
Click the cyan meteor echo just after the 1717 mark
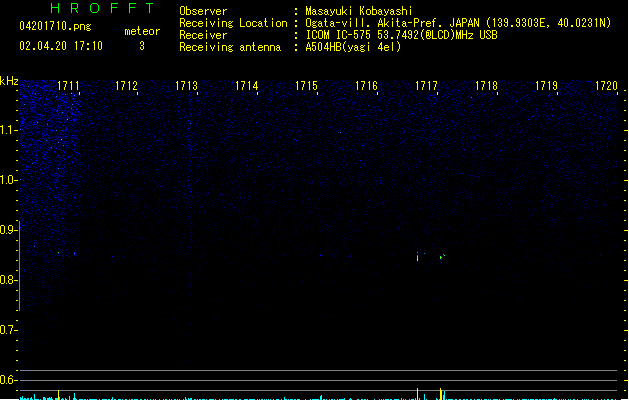coord(442,256)
